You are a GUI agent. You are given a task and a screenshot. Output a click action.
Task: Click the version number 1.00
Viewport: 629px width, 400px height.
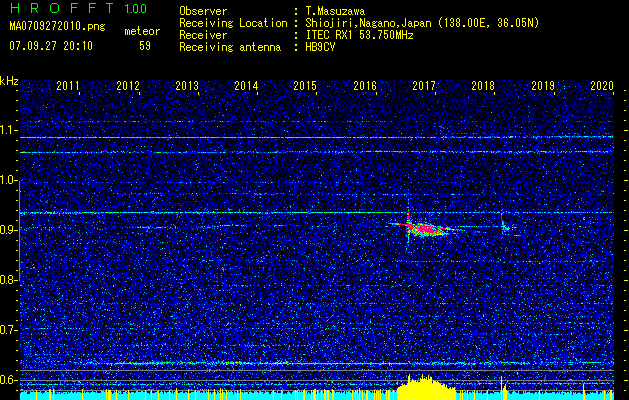[x=135, y=9]
